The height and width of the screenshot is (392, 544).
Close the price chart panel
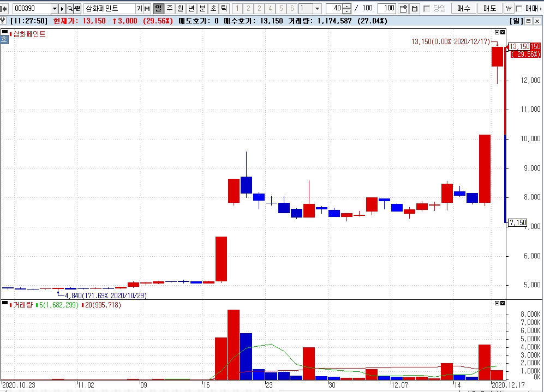click(503, 32)
